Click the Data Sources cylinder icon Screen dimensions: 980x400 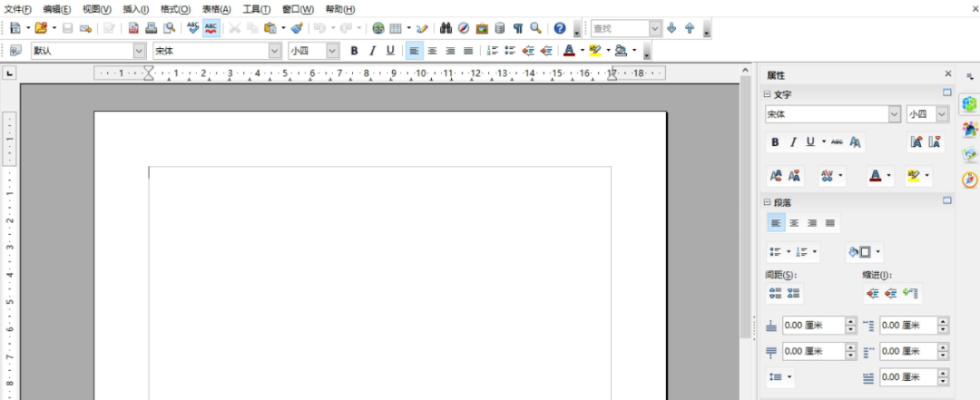coord(500,28)
